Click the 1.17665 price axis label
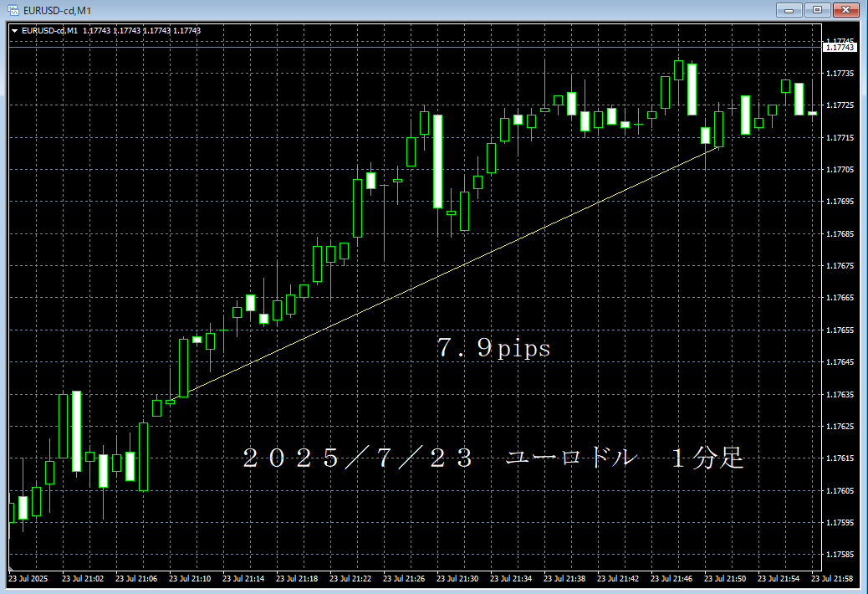The width and height of the screenshot is (868, 594). pos(840,298)
